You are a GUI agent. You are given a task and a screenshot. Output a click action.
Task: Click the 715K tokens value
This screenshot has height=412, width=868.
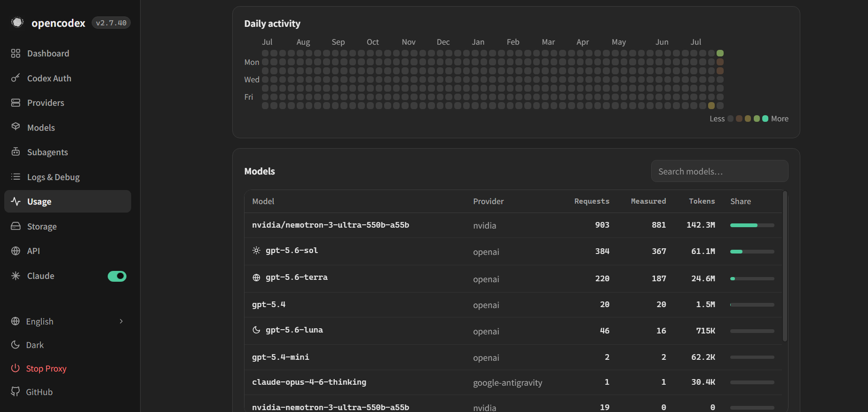[705, 331]
